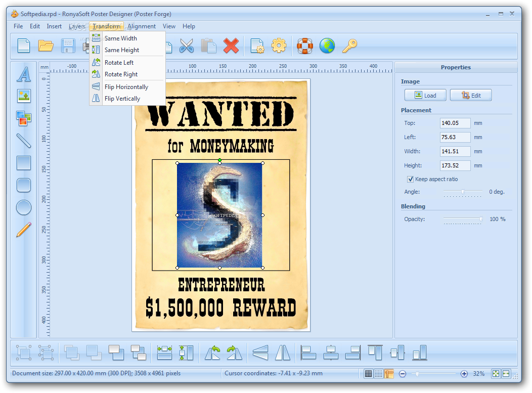Choose Flip Vertically from Transform menu
This screenshot has width=532, height=393.
127,99
